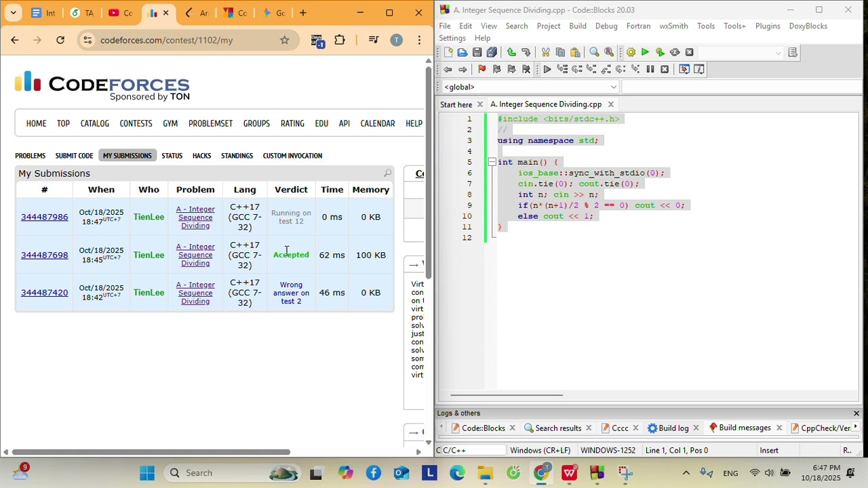
Task: Open the Chrome extensions puzzle icon
Action: click(340, 40)
